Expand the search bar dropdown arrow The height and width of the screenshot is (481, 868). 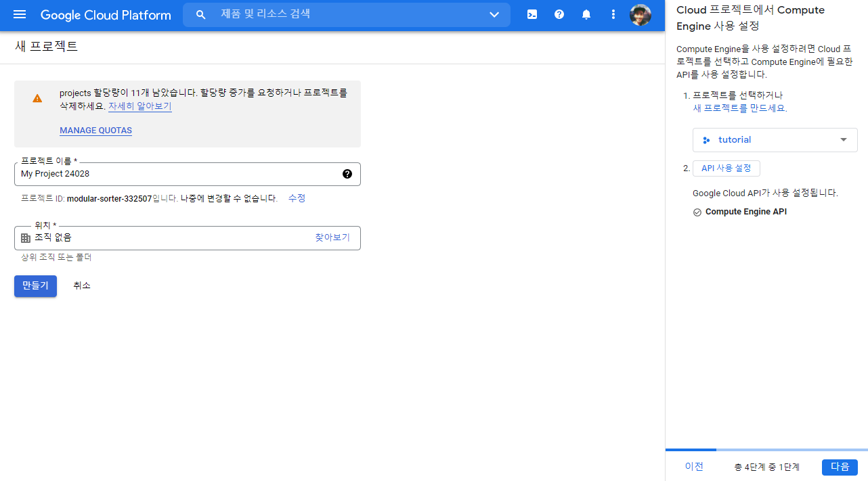click(x=494, y=14)
